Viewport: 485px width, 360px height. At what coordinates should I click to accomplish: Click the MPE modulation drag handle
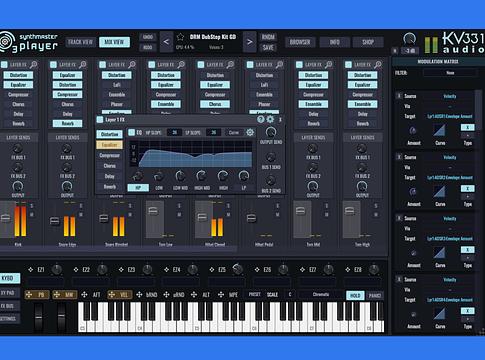tap(221, 295)
